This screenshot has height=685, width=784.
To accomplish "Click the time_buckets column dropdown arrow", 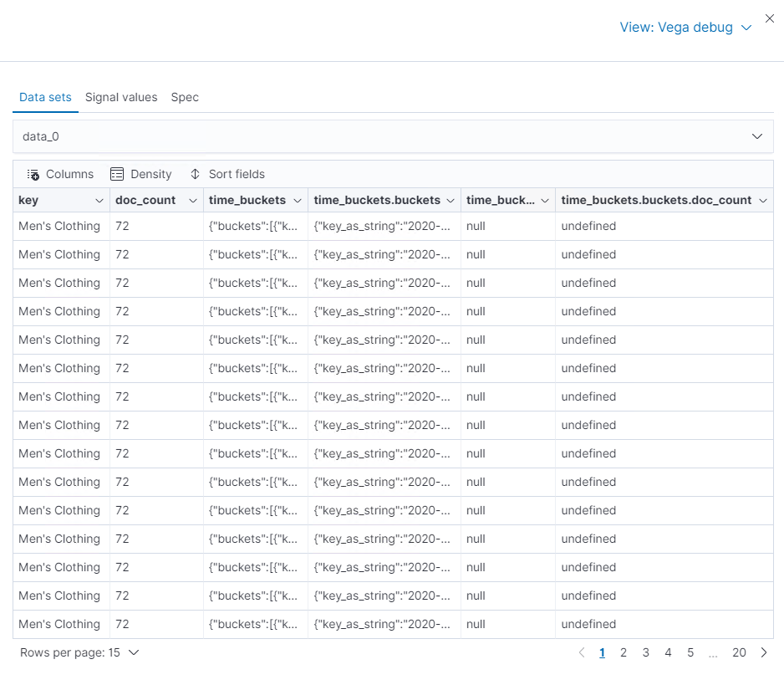I will coord(298,201).
